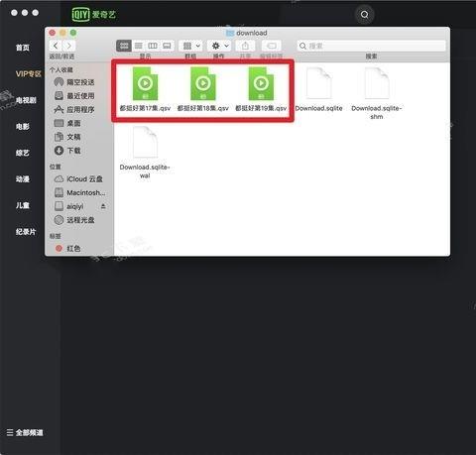Select the 都挺好第18集.qsv file icon
The height and width of the screenshot is (455, 476).
(203, 84)
